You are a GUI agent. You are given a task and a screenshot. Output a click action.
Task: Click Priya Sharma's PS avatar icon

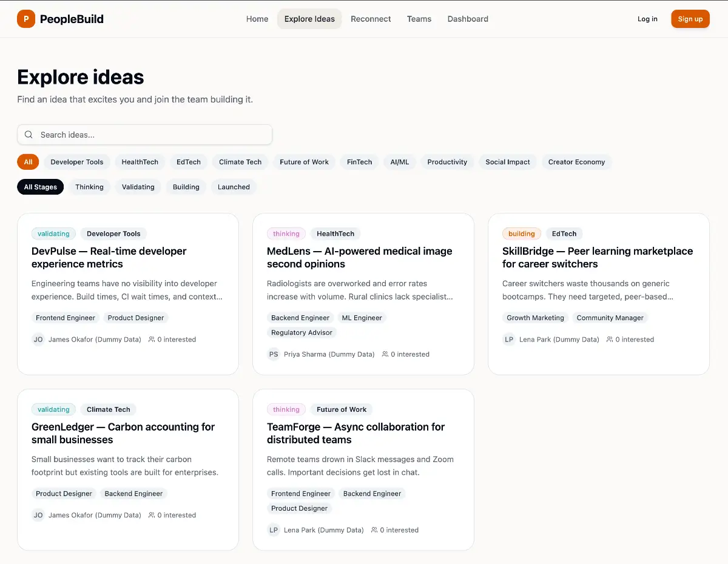pyautogui.click(x=274, y=354)
